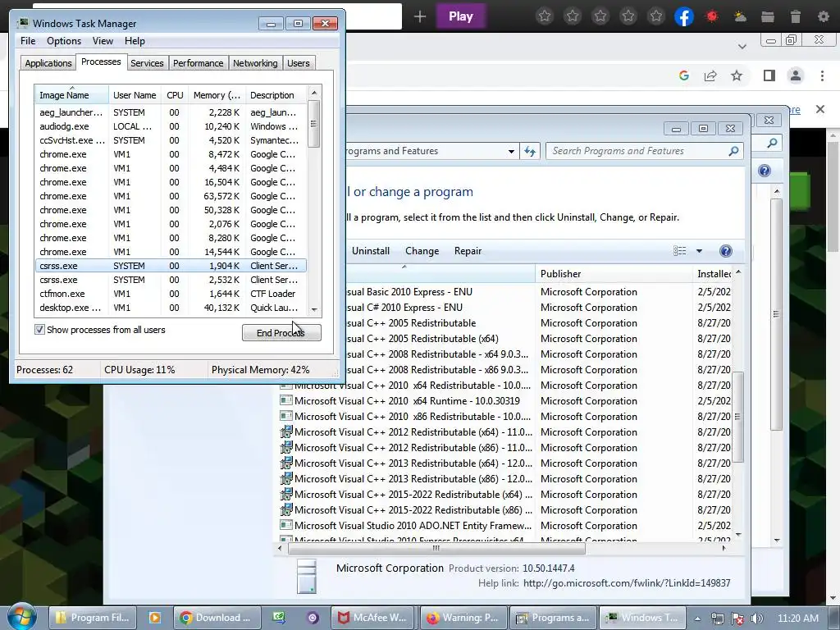
Task: Click Change in Programs and Features toolbar
Action: [422, 251]
